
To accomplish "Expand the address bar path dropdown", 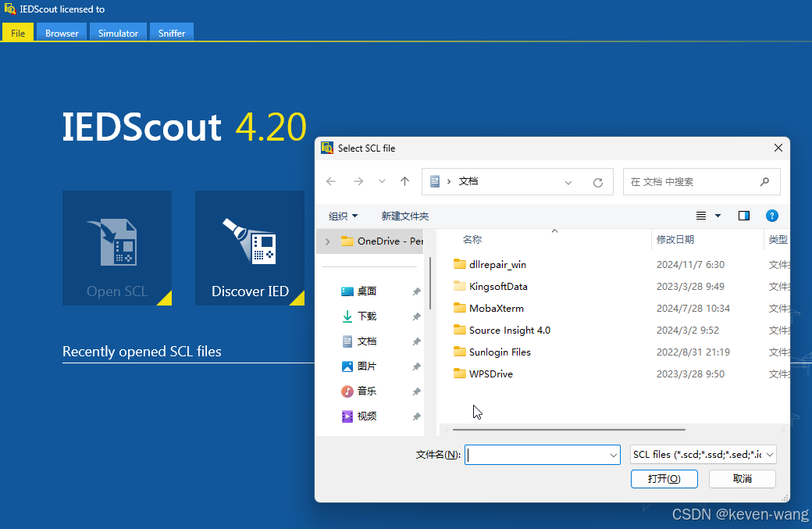I will [568, 182].
